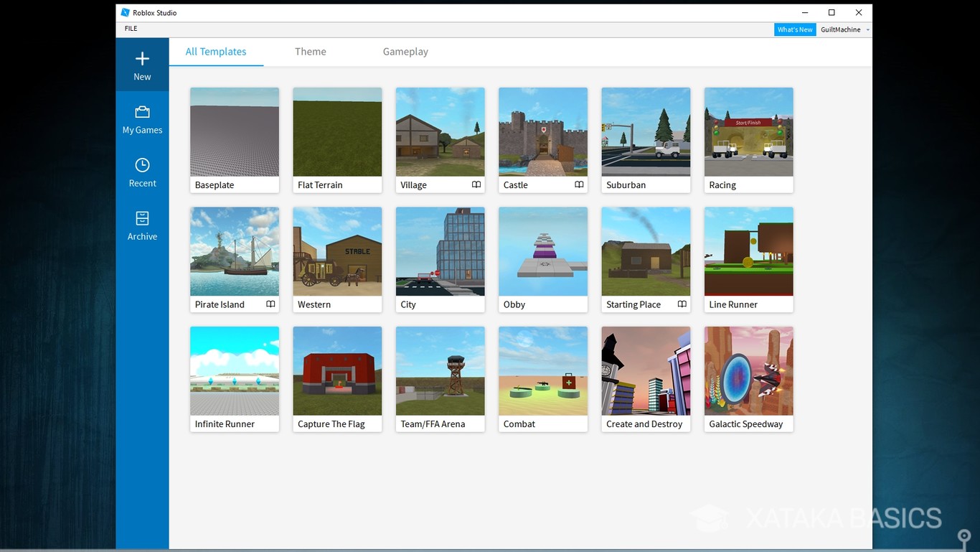
Task: Click the Roblox Studio logo in the title bar
Action: (x=123, y=12)
